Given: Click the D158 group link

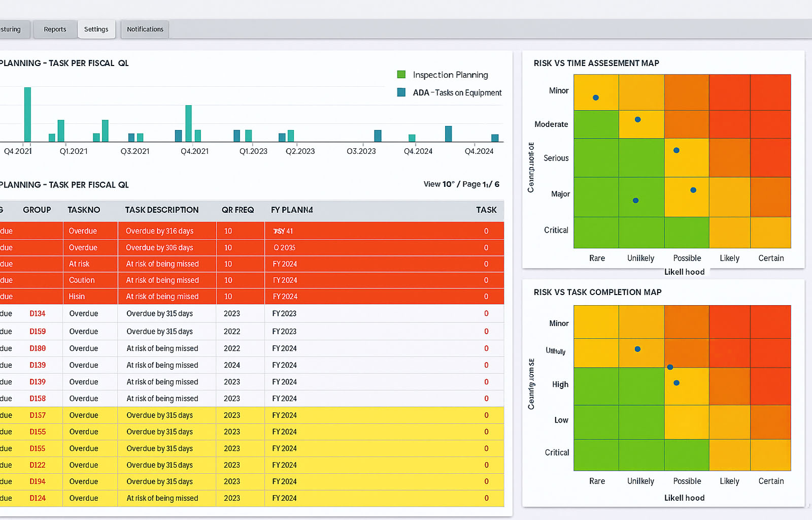Looking at the screenshot, I should click(x=38, y=399).
